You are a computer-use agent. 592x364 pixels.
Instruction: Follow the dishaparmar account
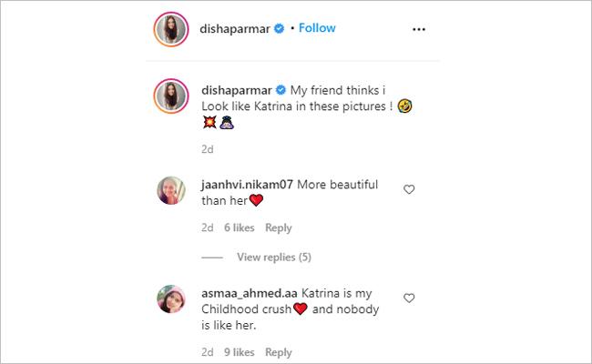pos(317,28)
